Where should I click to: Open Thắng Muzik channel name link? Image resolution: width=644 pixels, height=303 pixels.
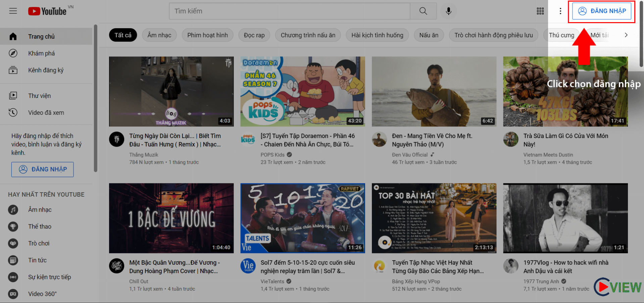144,155
